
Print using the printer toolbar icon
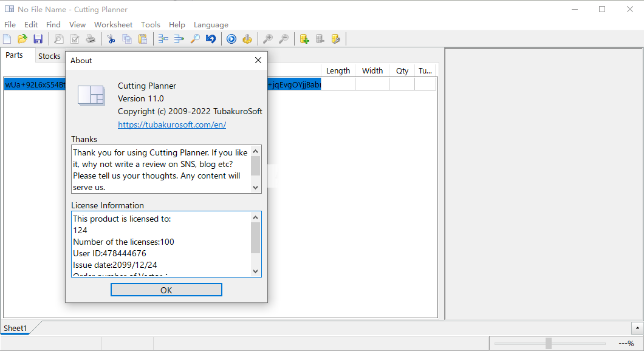point(91,39)
